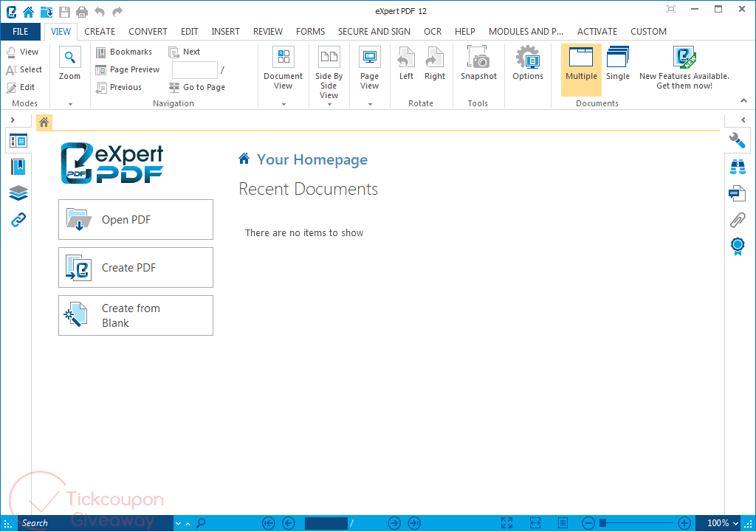The width and height of the screenshot is (756, 532).
Task: Click Open PDF button
Action: pyautogui.click(x=136, y=220)
